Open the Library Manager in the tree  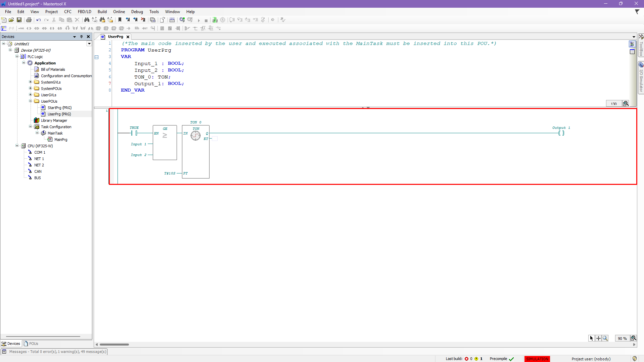pyautogui.click(x=54, y=120)
